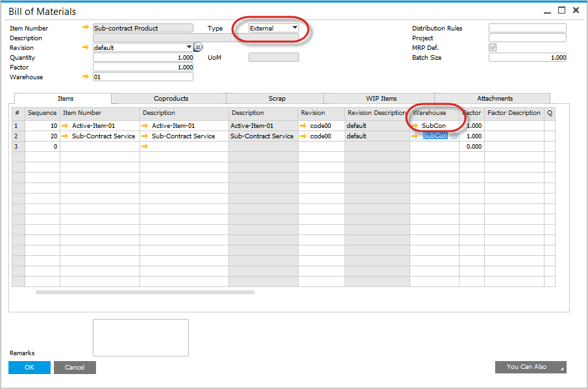Open the Scrap tab
The image size is (588, 389).
pos(276,99)
